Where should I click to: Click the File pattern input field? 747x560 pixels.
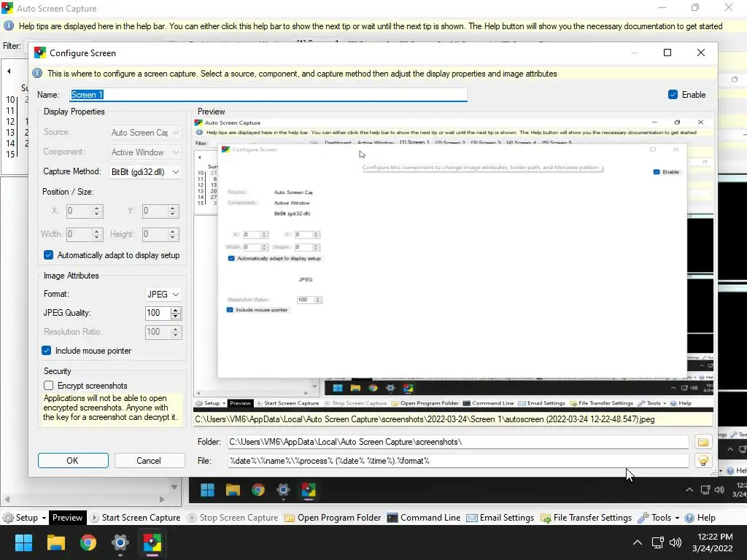pyautogui.click(x=458, y=461)
